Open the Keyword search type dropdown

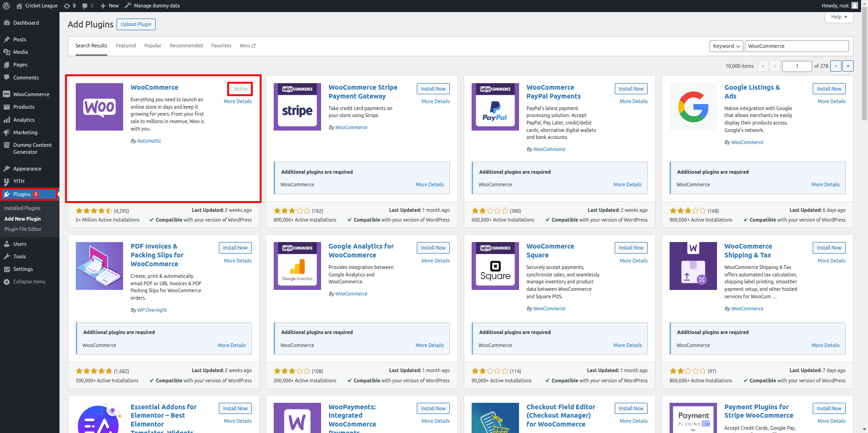[726, 46]
